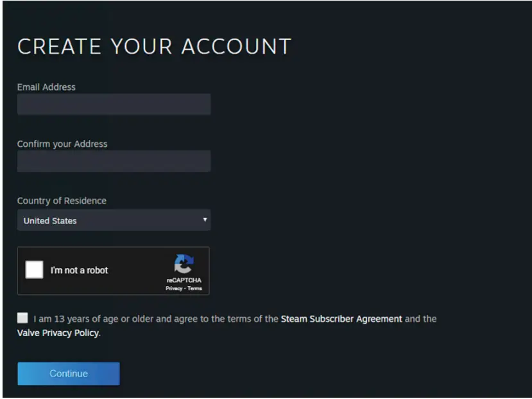Screen dimensions: 532x399
Task: Click the reCAPTCHA widget panel
Action: coord(114,270)
